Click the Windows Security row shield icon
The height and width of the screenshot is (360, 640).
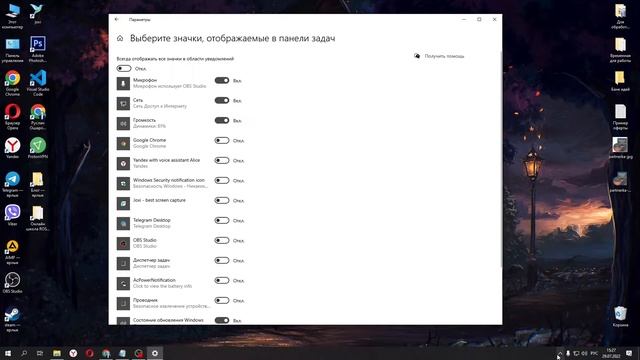123,183
